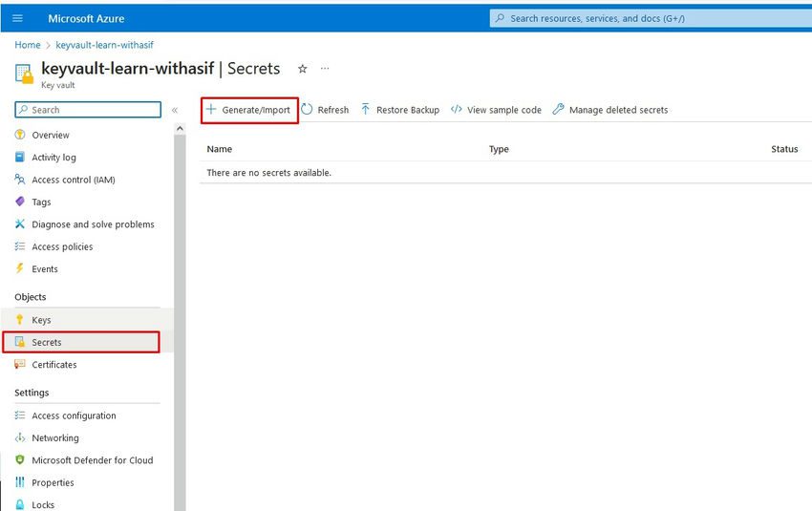Click the Activity log icon

[20, 157]
